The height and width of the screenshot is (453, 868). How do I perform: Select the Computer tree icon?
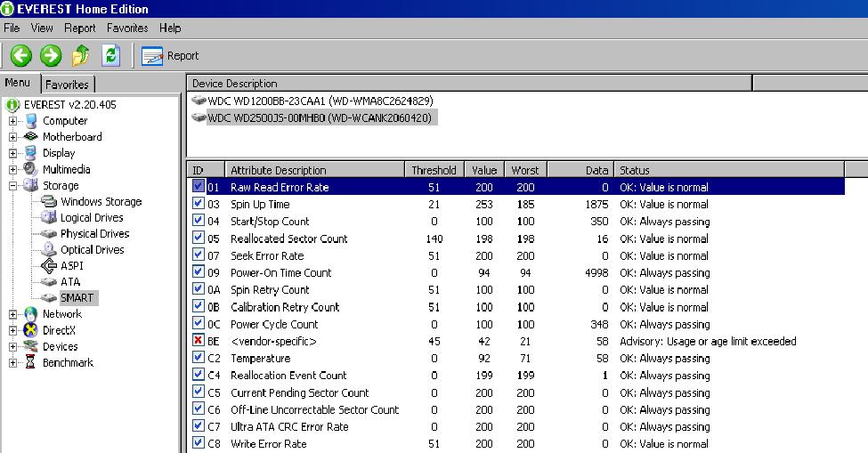pyautogui.click(x=31, y=120)
